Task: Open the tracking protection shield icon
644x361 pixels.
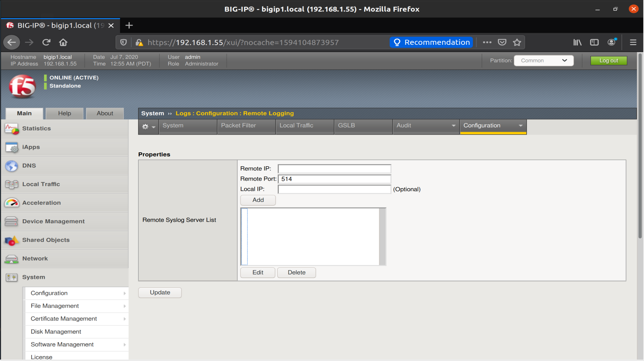Action: tap(123, 42)
